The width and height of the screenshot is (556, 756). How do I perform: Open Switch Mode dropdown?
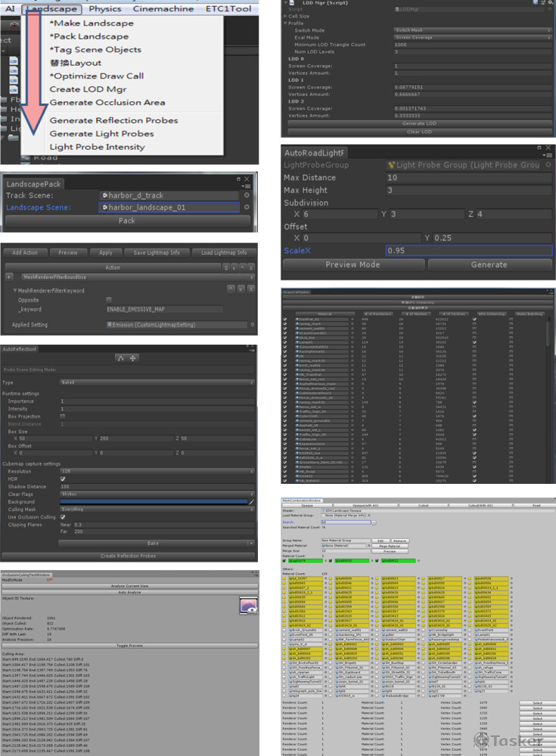pos(473,30)
